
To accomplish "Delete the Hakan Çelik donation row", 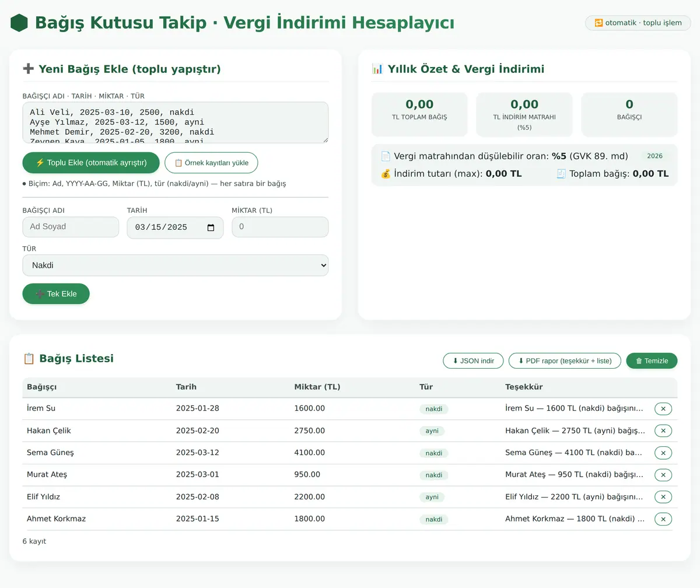I will click(x=663, y=431).
